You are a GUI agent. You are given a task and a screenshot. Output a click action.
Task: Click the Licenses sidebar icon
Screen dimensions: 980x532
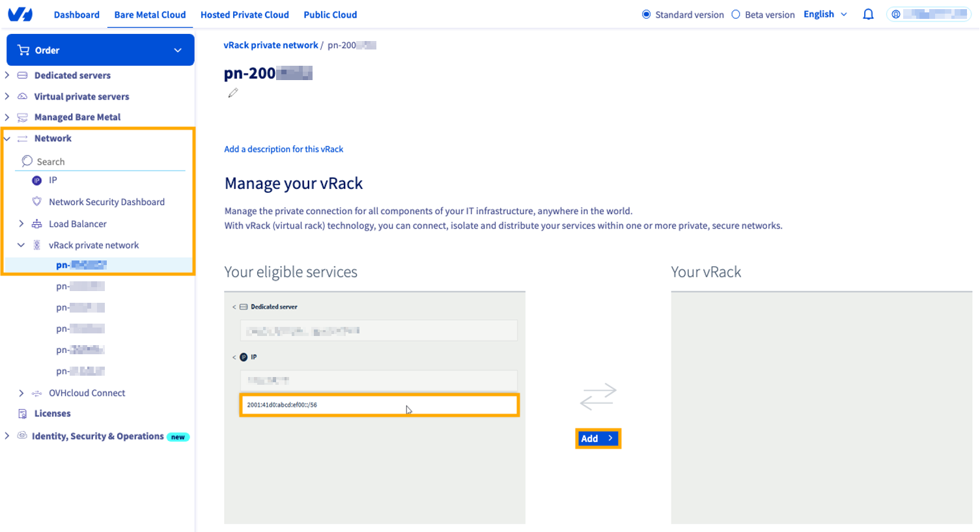23,413
